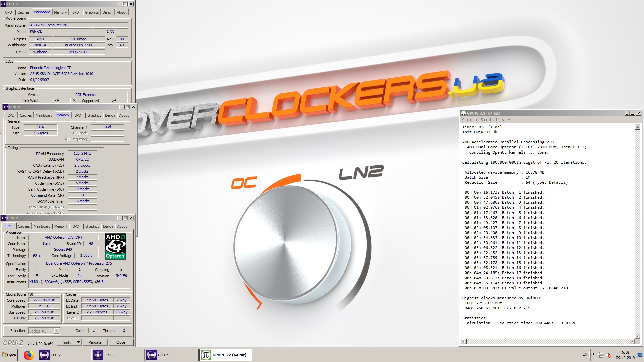
Task: Click GPUPI vertical scrollbar up arrow
Action: [x=638, y=127]
